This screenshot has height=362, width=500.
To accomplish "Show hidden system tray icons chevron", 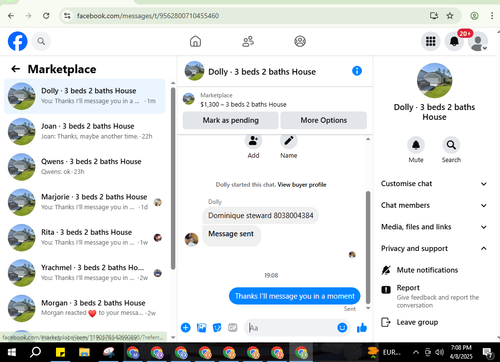I will click(x=416, y=352).
